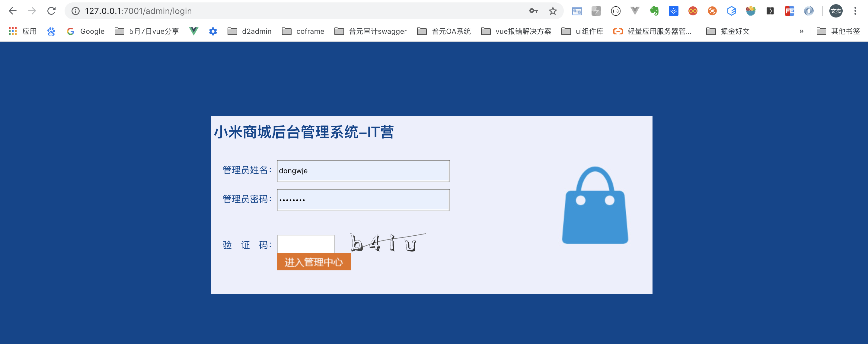The image size is (868, 344).
Task: Click the 管理员姓名 username field
Action: click(x=363, y=171)
